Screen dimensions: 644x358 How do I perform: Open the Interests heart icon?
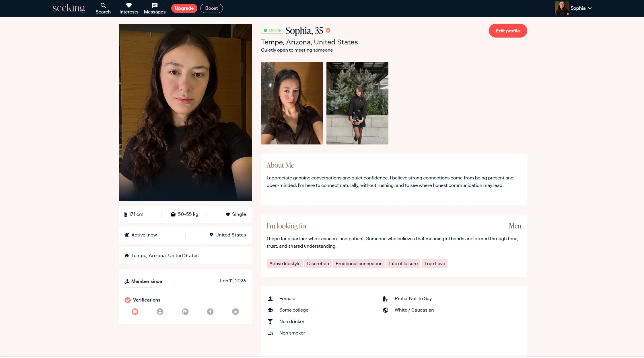point(129,5)
